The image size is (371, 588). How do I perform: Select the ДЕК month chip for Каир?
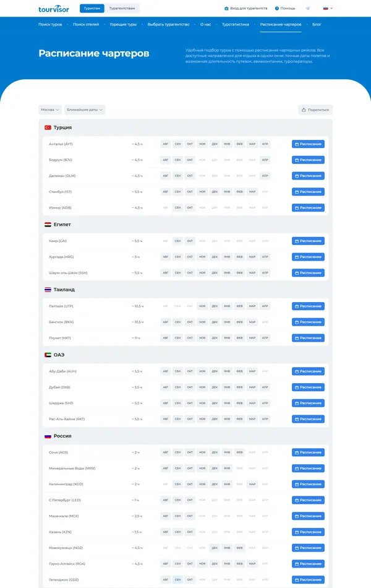[x=215, y=241]
